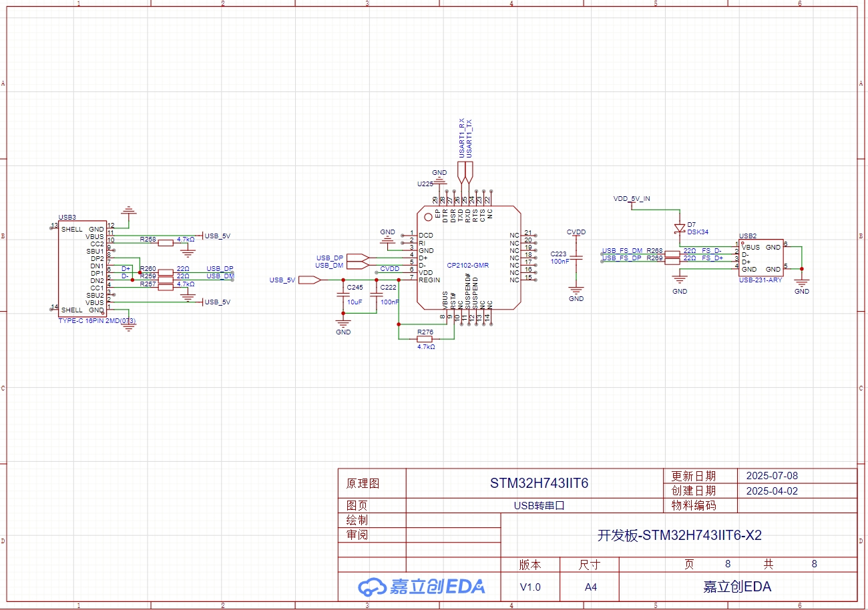
Task: Select the USART1_TX net port symbol
Action: tap(469, 172)
